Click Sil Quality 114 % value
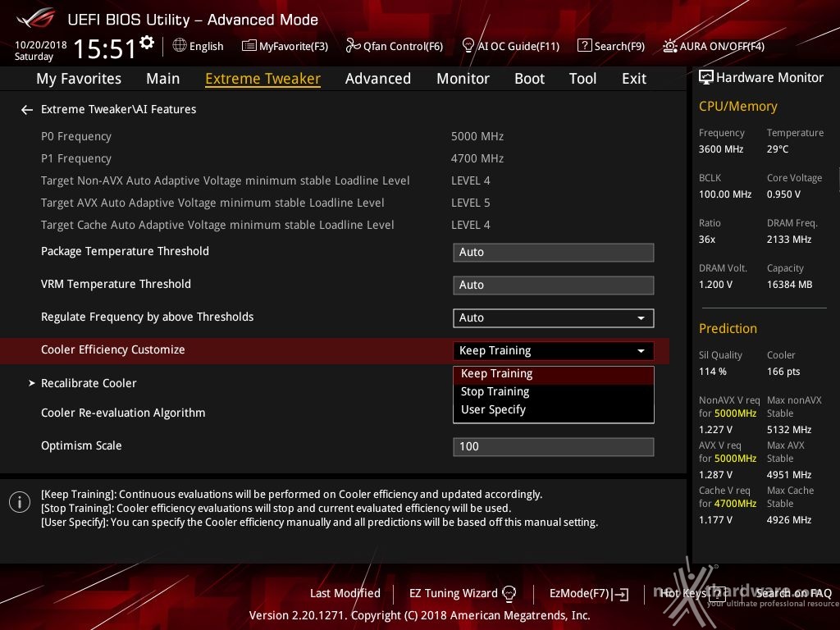The height and width of the screenshot is (630, 840). [x=713, y=372]
